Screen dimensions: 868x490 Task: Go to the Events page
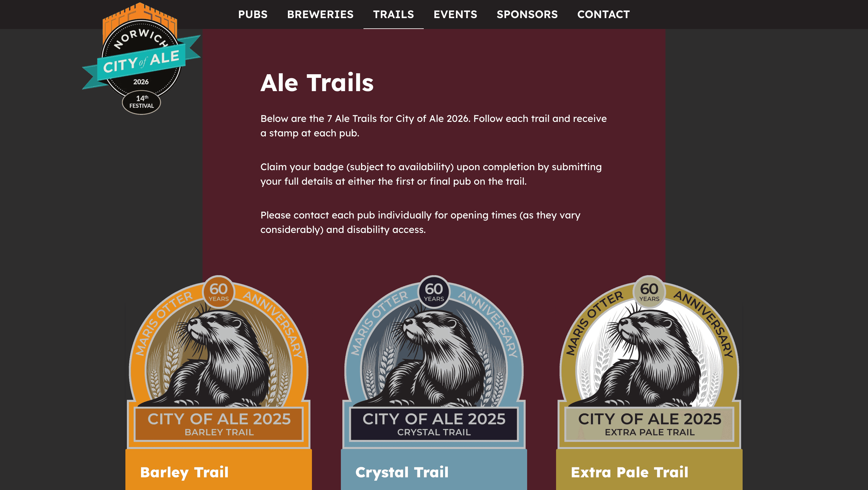[x=455, y=14]
